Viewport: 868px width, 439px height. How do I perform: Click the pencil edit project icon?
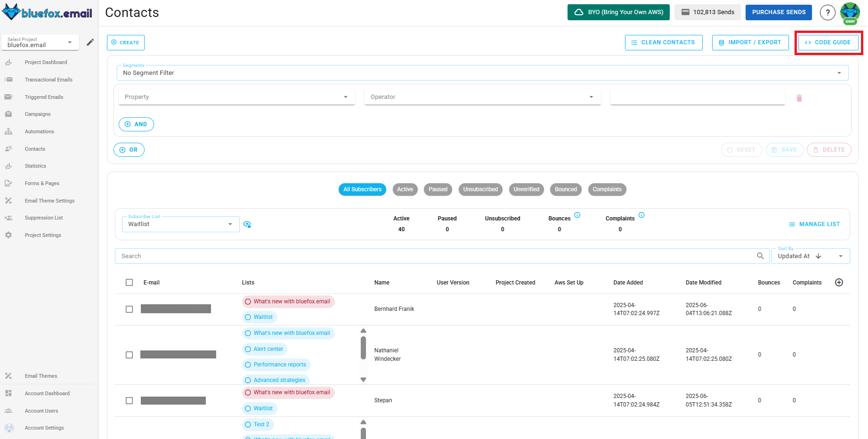[x=90, y=42]
